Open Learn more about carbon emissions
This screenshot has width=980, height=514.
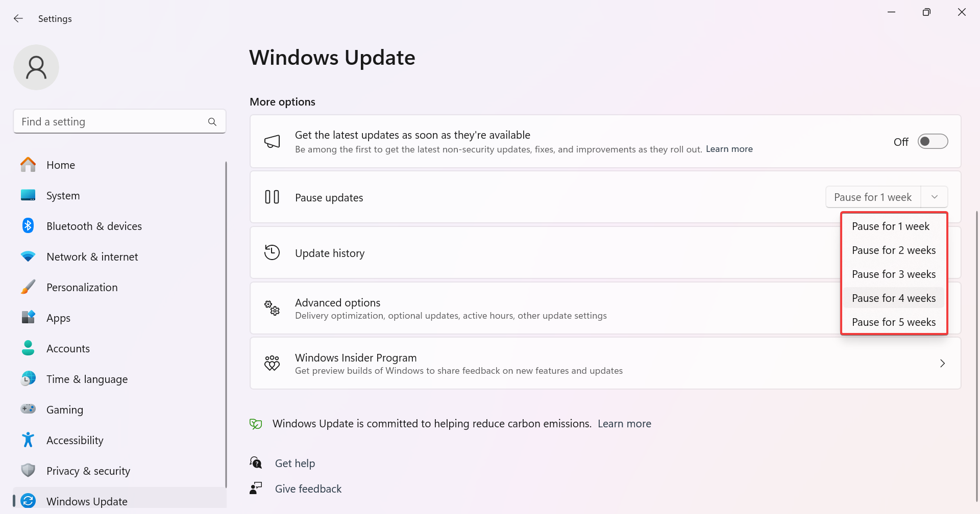tap(624, 424)
